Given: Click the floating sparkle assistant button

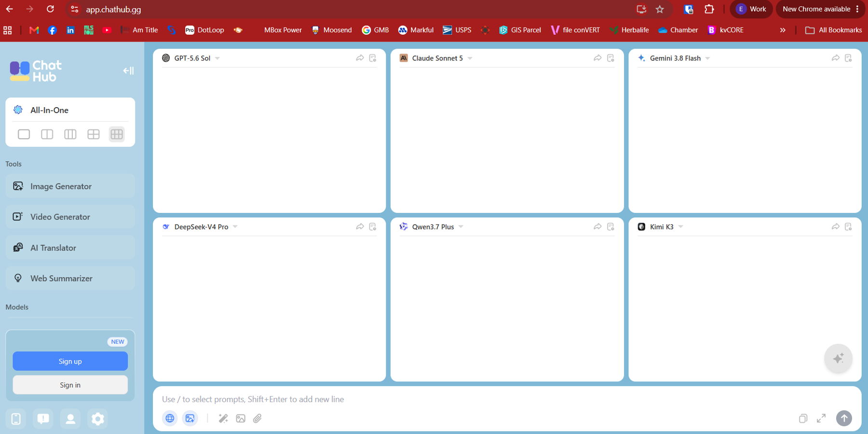Looking at the screenshot, I should [839, 358].
